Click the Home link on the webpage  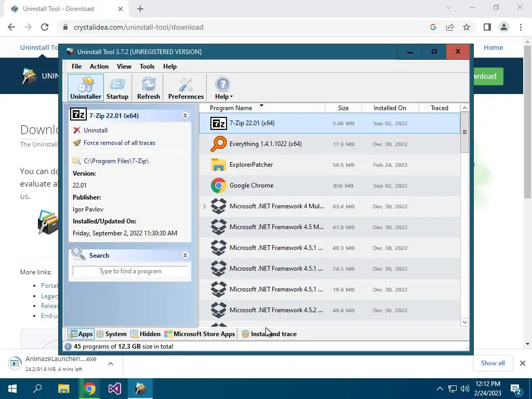tap(493, 47)
